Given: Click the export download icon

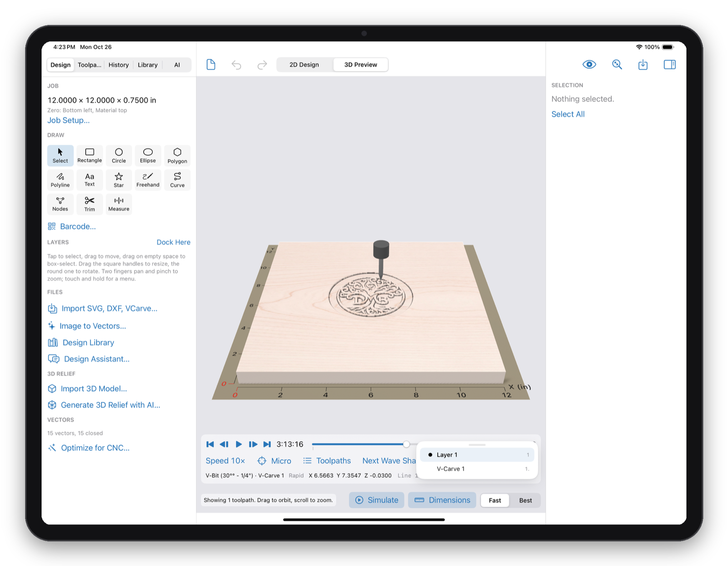Looking at the screenshot, I should pos(643,65).
